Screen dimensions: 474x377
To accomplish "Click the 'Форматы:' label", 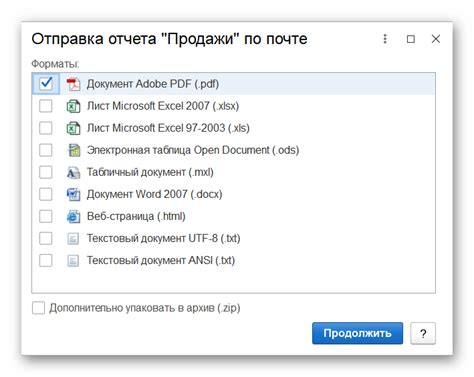I will point(55,63).
